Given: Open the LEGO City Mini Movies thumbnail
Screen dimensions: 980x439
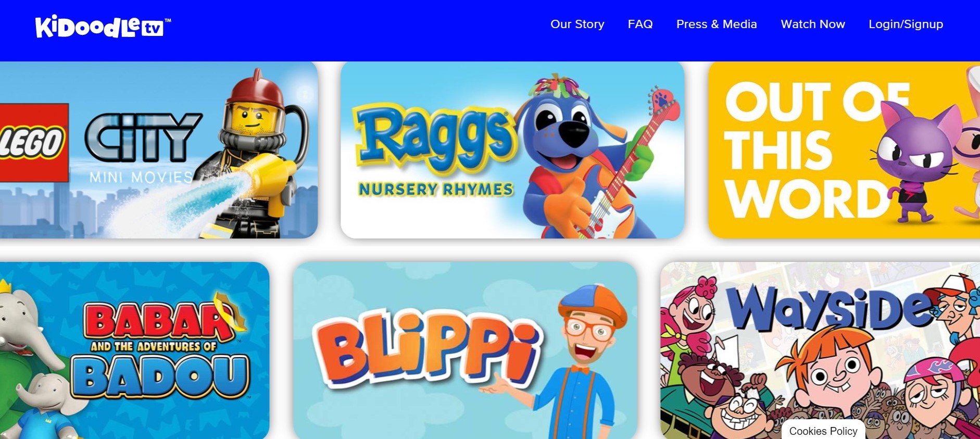Looking at the screenshot, I should [158, 150].
